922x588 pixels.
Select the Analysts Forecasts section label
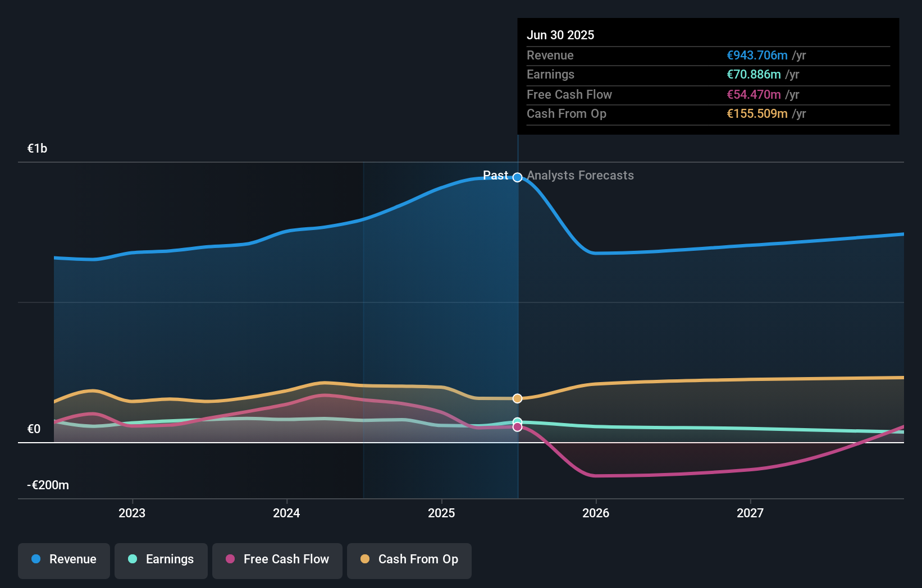pyautogui.click(x=580, y=176)
